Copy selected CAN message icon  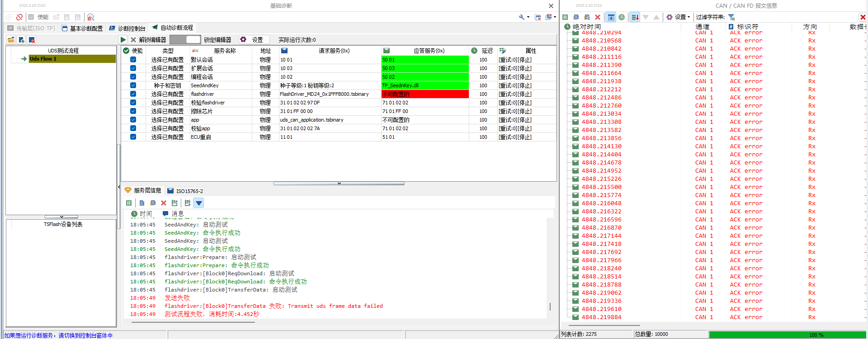coord(576,17)
